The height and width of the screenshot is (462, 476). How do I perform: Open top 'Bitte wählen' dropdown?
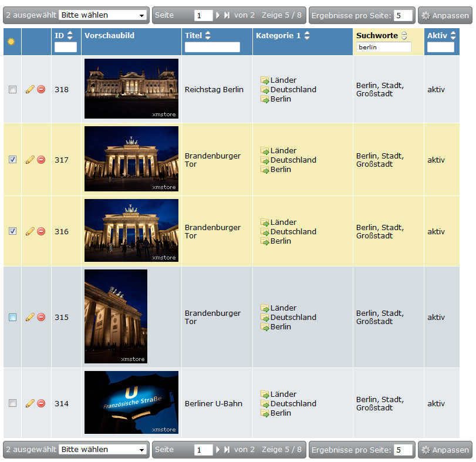(103, 15)
